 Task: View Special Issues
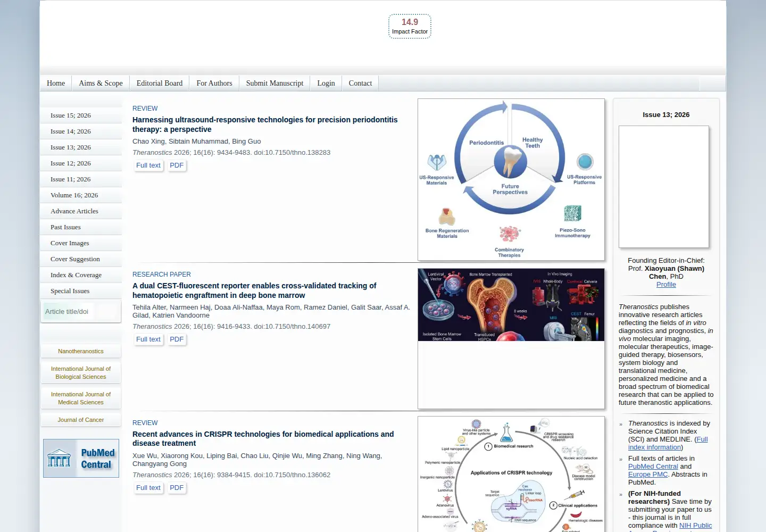click(81, 291)
